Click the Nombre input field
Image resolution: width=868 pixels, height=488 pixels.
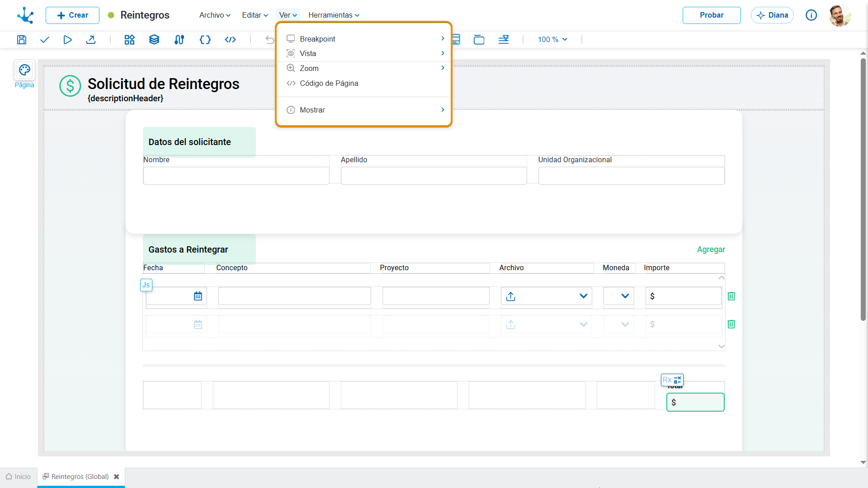click(236, 176)
